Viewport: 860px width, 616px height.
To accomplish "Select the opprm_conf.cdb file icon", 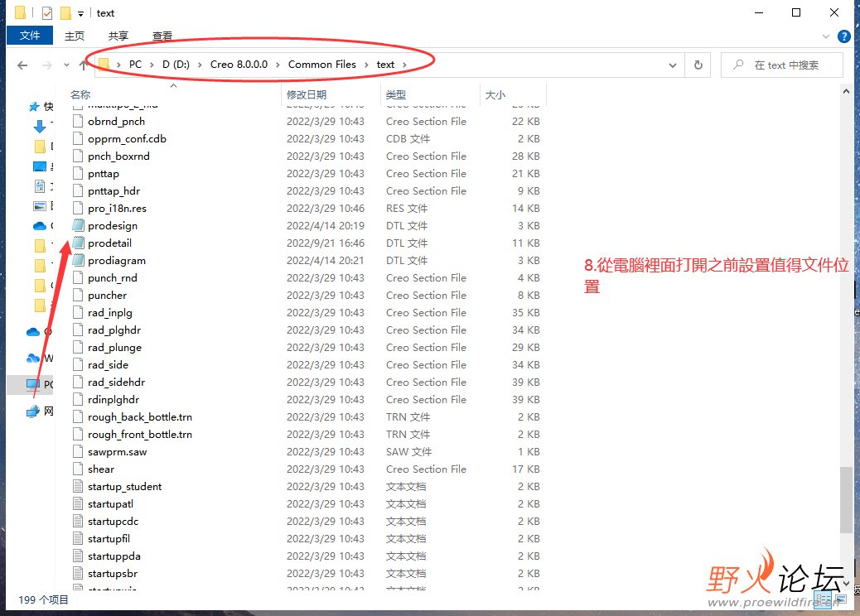I will [x=79, y=138].
